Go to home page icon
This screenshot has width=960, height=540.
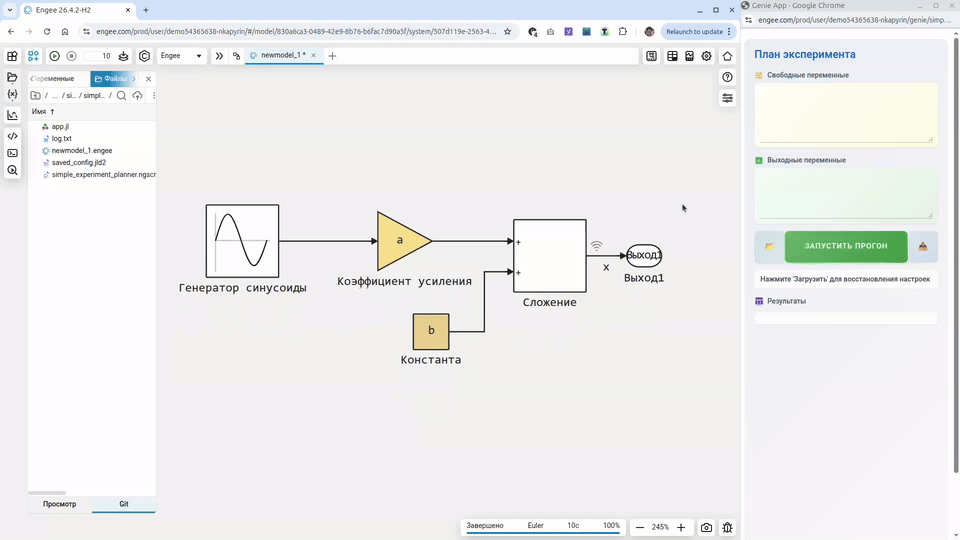click(727, 56)
